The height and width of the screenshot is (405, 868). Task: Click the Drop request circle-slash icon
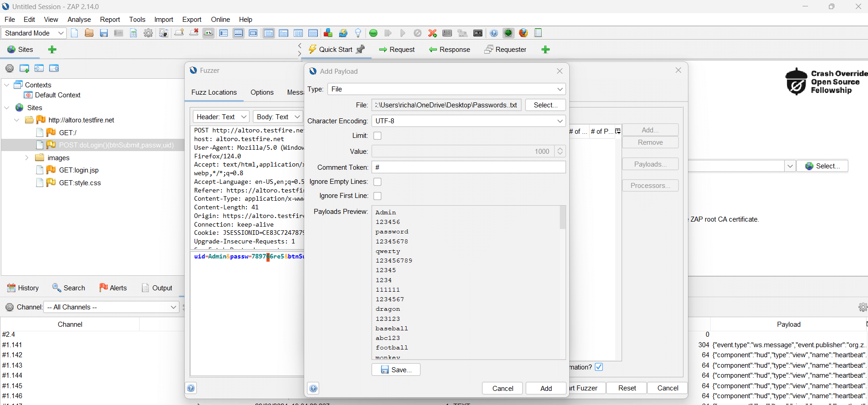click(x=417, y=33)
